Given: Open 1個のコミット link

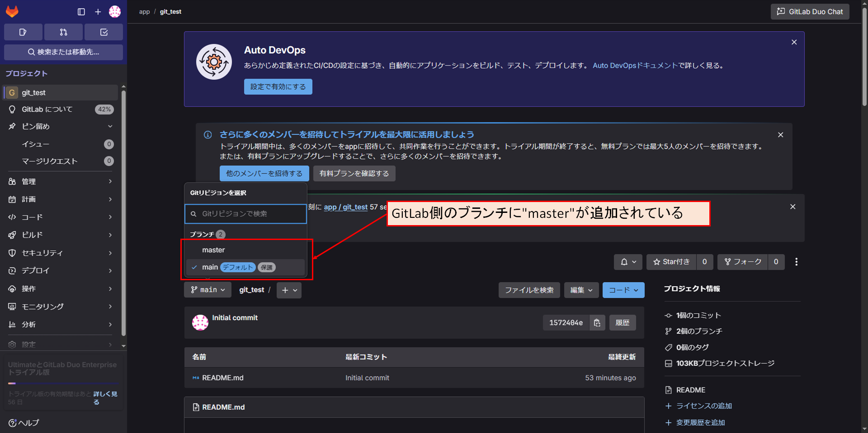Looking at the screenshot, I should (x=698, y=315).
